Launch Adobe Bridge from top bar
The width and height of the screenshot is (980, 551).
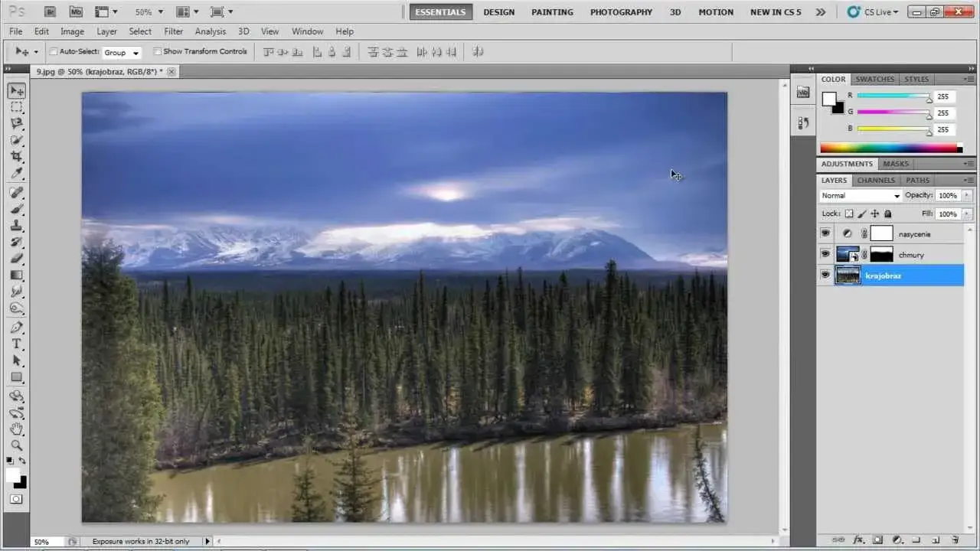point(50,12)
